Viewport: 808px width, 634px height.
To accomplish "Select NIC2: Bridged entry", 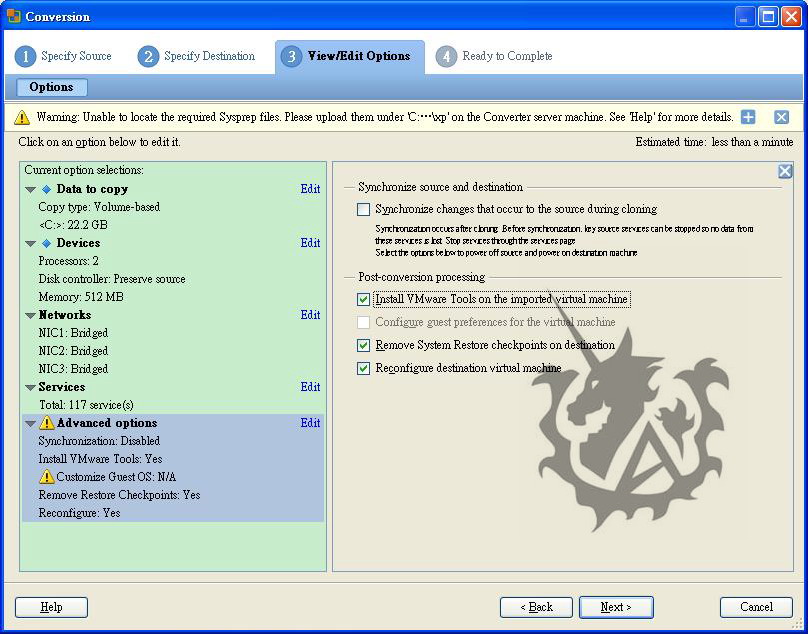I will (73, 352).
